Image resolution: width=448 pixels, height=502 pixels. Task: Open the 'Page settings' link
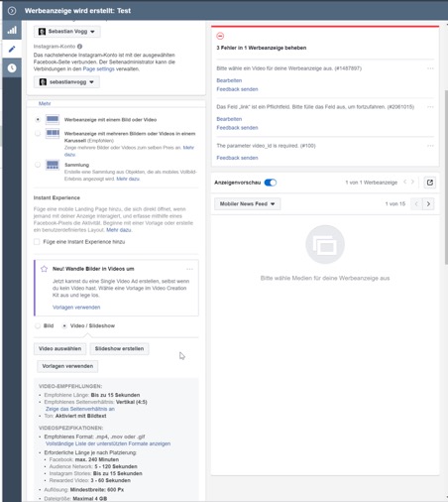click(x=98, y=68)
